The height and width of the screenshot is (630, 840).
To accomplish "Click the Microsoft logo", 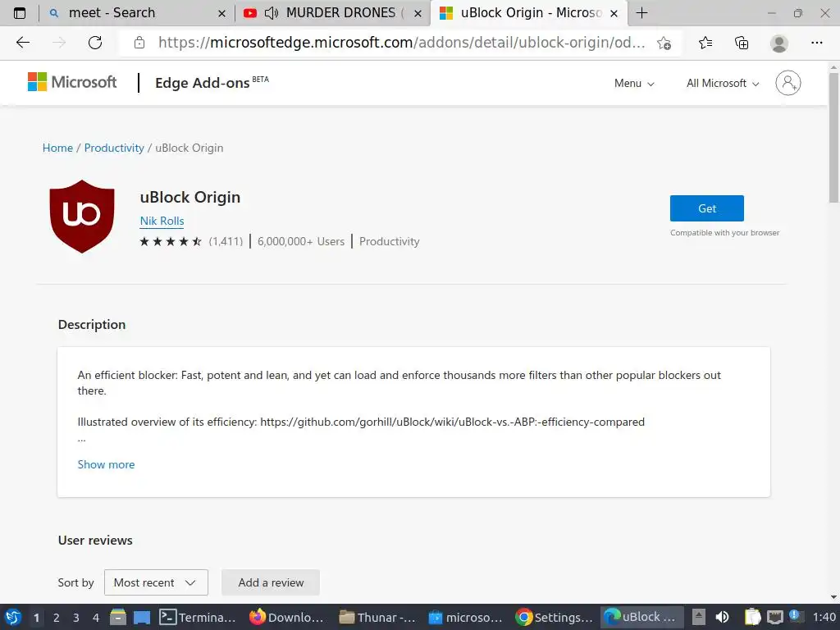I will (72, 82).
